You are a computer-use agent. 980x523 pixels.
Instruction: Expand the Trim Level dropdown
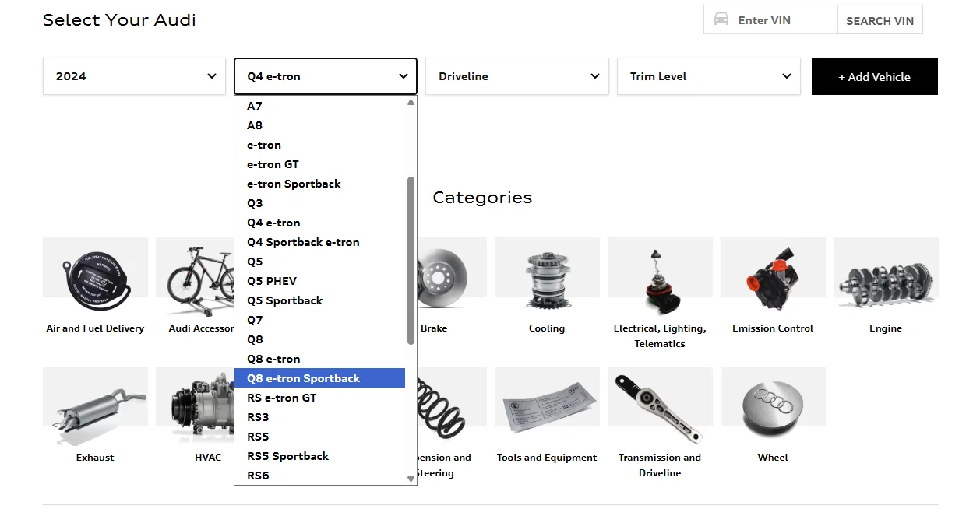coord(708,76)
